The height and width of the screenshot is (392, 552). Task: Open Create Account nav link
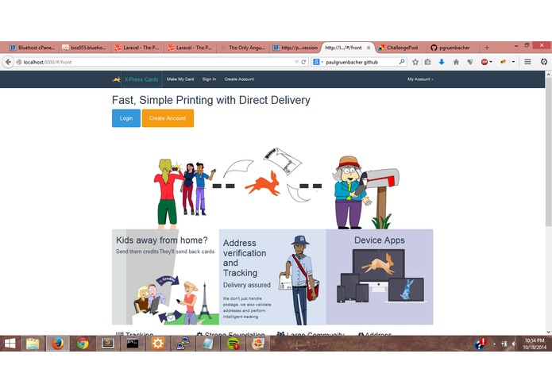coord(239,79)
